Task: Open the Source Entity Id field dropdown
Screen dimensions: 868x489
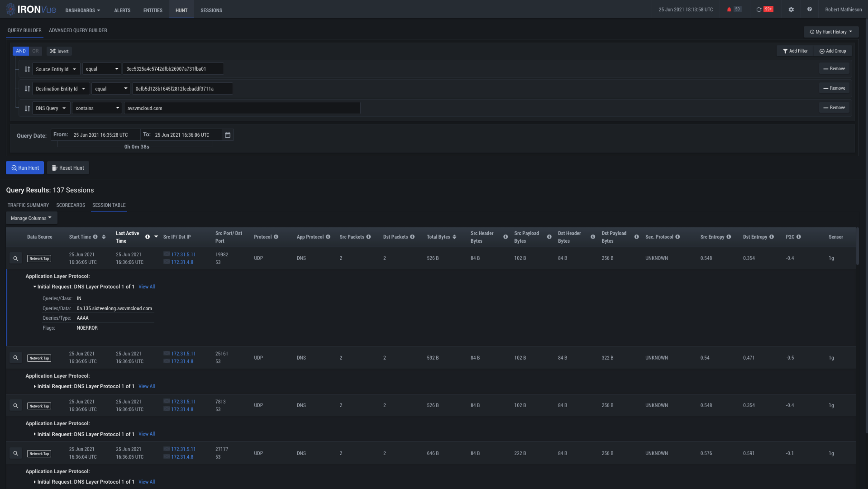Action: pyautogui.click(x=56, y=69)
